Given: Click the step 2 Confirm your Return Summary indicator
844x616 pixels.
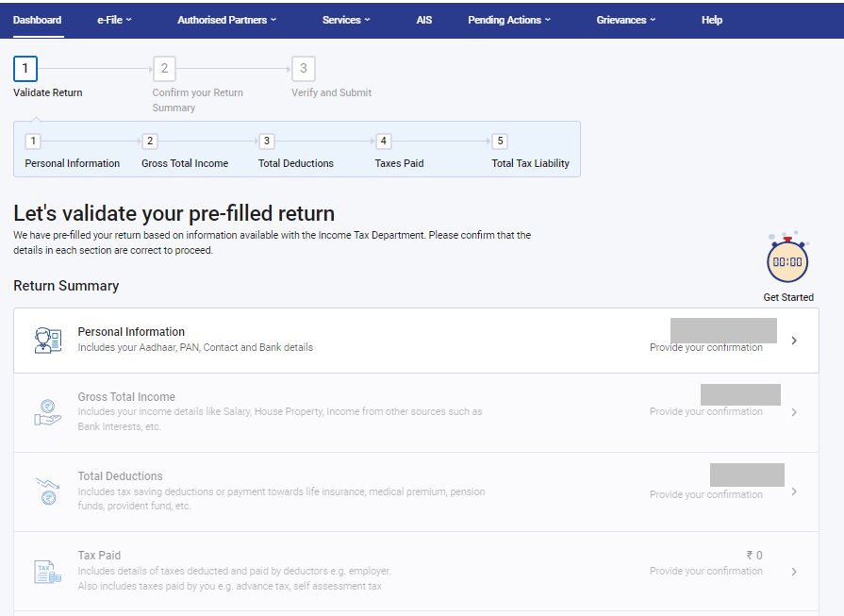Looking at the screenshot, I should (162, 68).
